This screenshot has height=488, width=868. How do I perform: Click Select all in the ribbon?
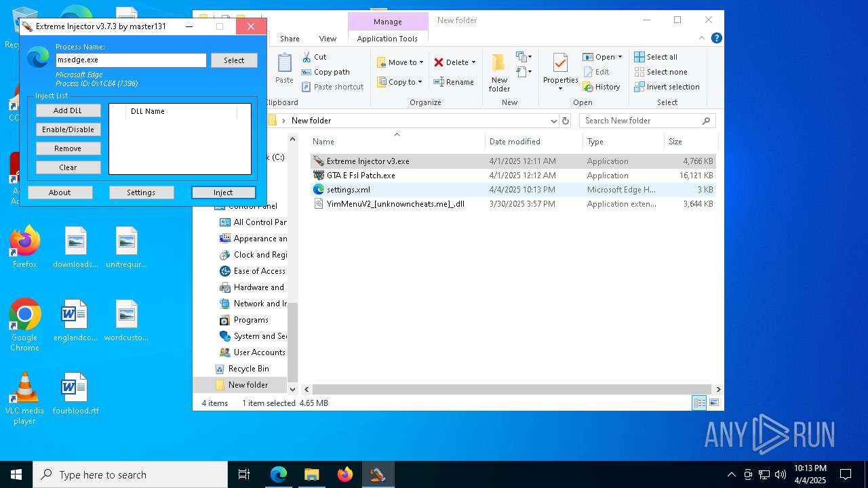(655, 57)
